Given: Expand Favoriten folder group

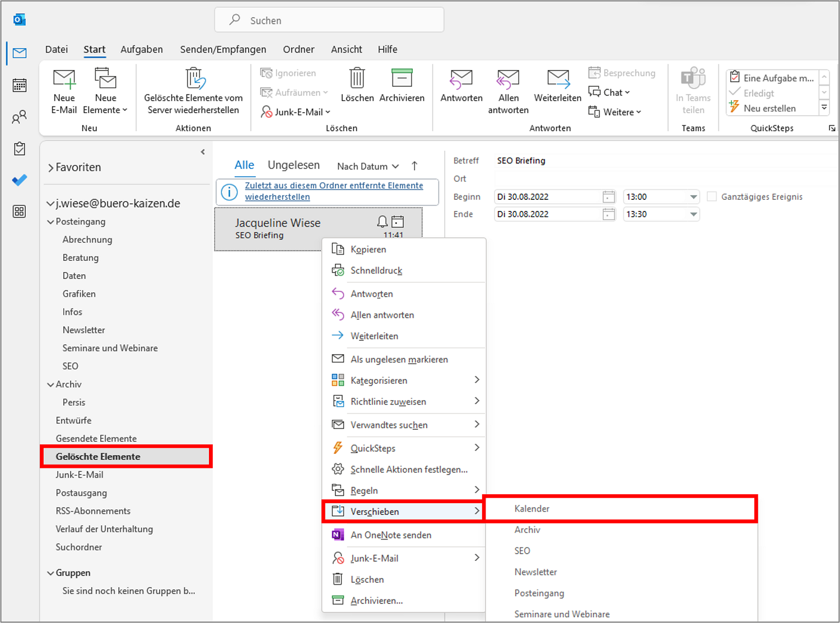Looking at the screenshot, I should [x=50, y=167].
